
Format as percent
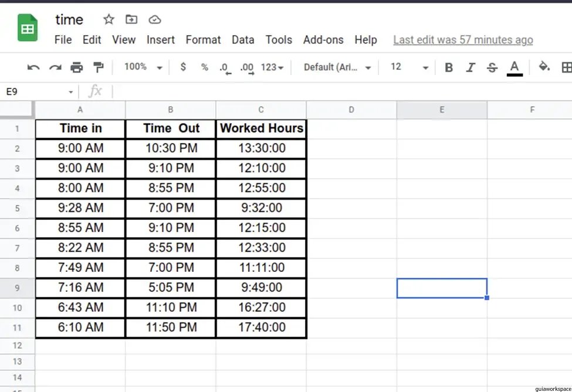(x=204, y=67)
